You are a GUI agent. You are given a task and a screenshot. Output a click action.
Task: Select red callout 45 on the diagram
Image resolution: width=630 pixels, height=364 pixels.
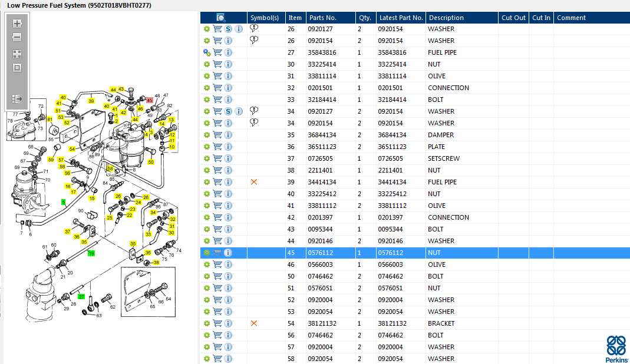pos(150,101)
